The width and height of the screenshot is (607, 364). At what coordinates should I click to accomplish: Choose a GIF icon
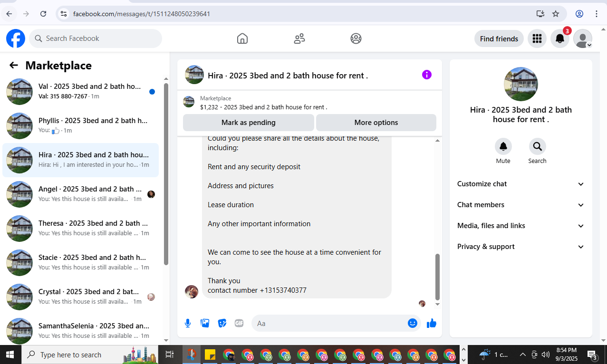click(239, 323)
